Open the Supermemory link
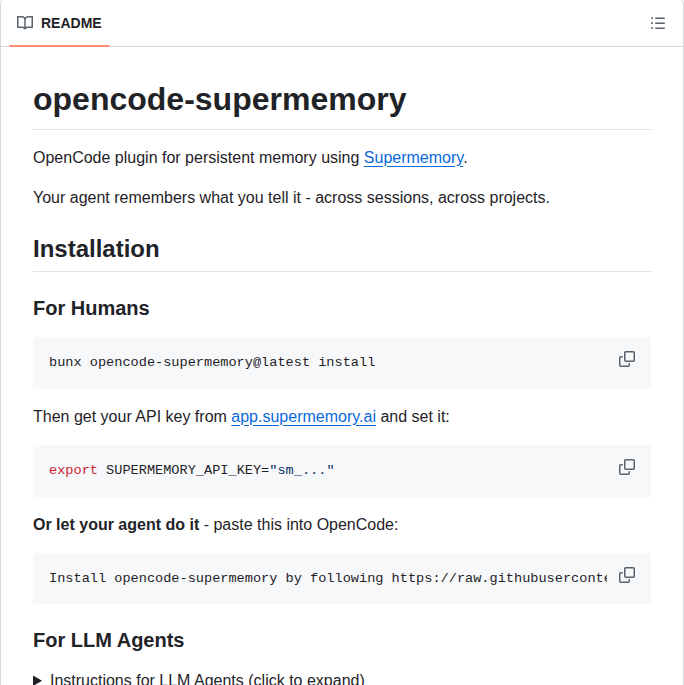The height and width of the screenshot is (685, 684). [x=414, y=158]
